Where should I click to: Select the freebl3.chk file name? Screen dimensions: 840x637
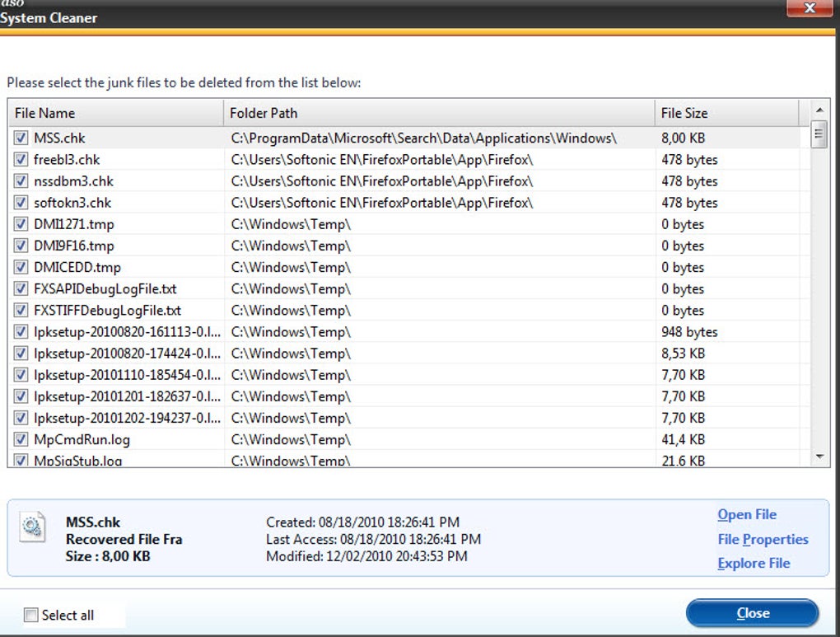pos(67,160)
